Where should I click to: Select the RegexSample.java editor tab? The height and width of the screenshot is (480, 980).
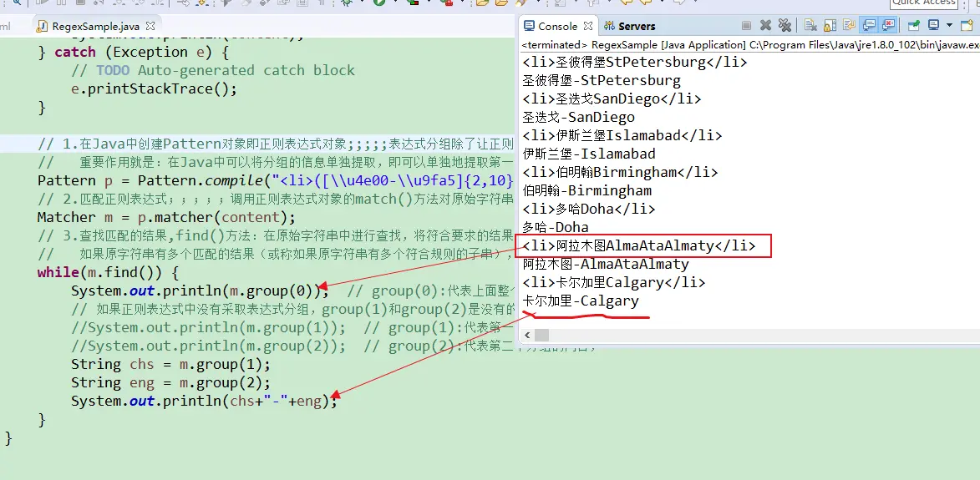[x=95, y=26]
